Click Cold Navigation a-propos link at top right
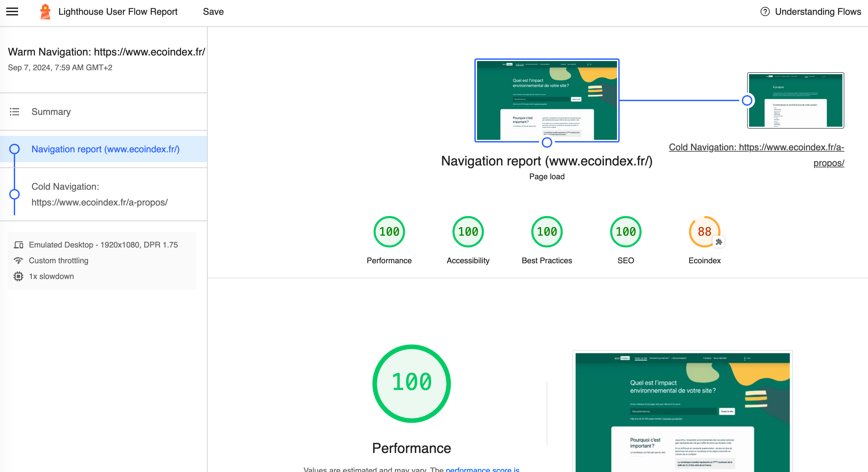Screen dimensions: 868x472 757,155
